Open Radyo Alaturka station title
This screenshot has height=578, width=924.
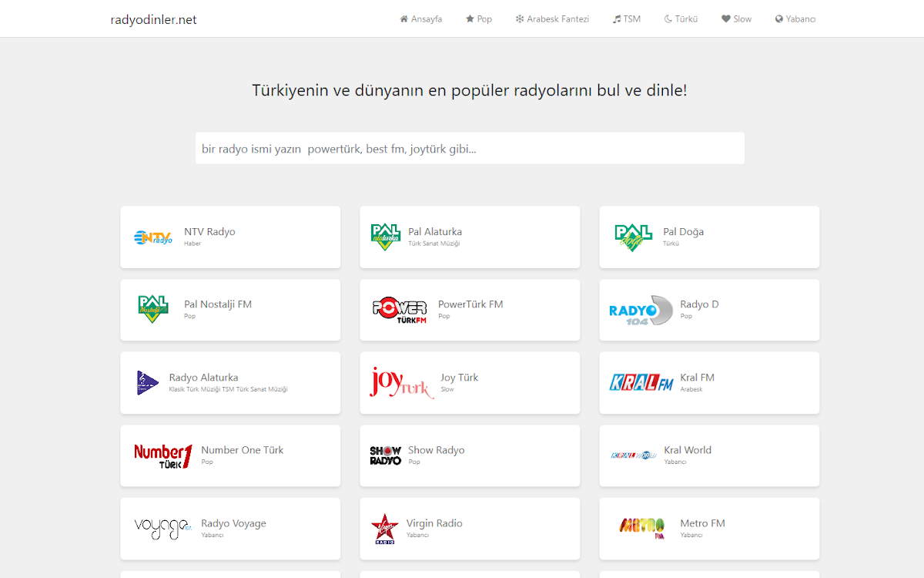coord(203,378)
